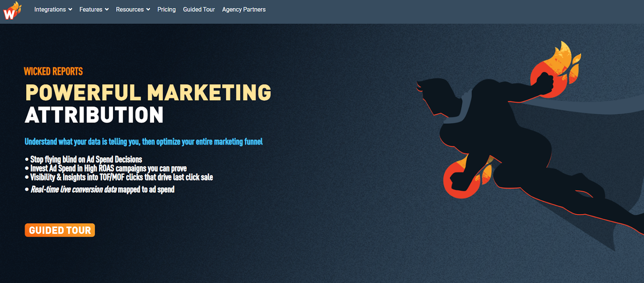Click the hero's lower flaming fist
The image size is (644, 283).
coord(467,177)
